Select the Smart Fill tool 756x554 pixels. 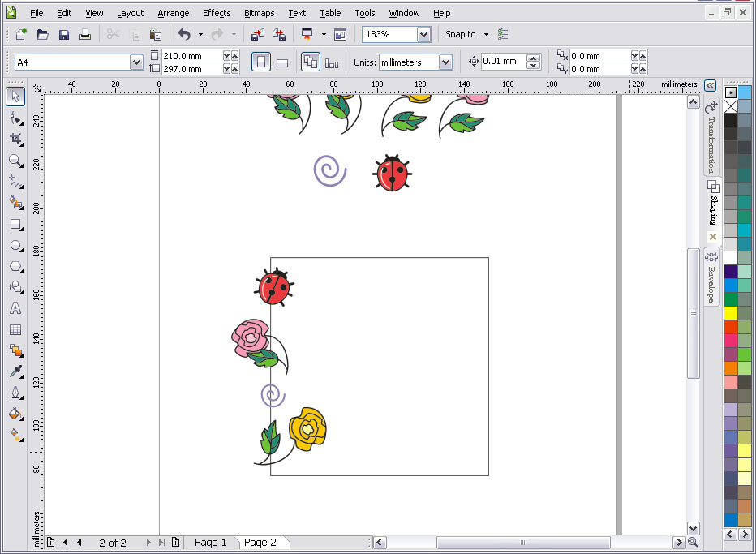pos(15,203)
